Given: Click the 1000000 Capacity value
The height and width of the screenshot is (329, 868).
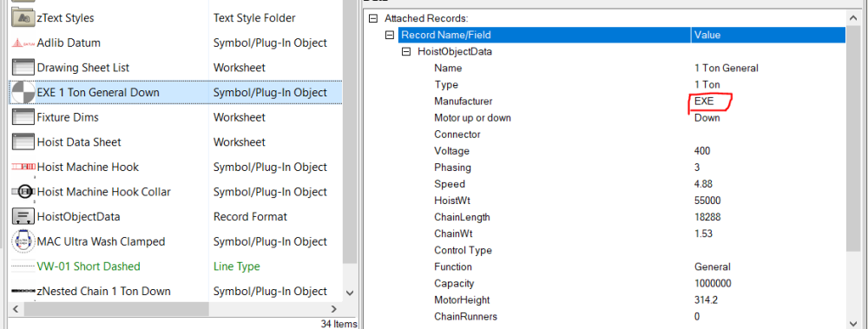Looking at the screenshot, I should [x=713, y=284].
